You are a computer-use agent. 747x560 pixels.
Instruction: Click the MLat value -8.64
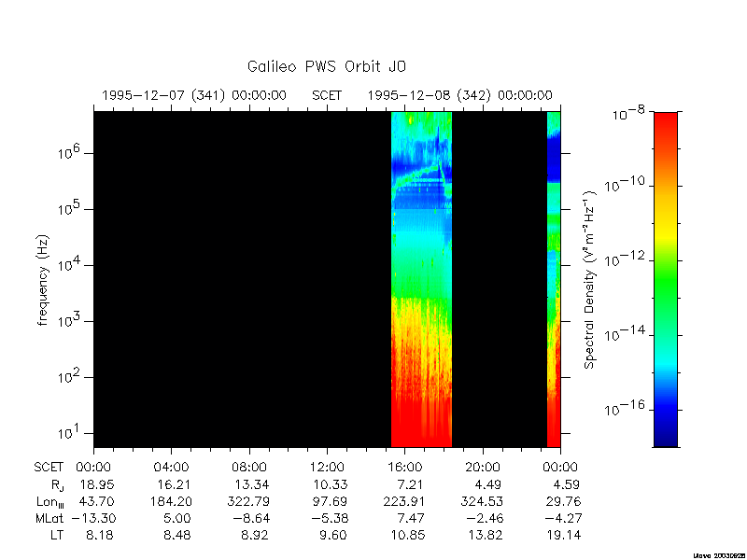point(249,518)
